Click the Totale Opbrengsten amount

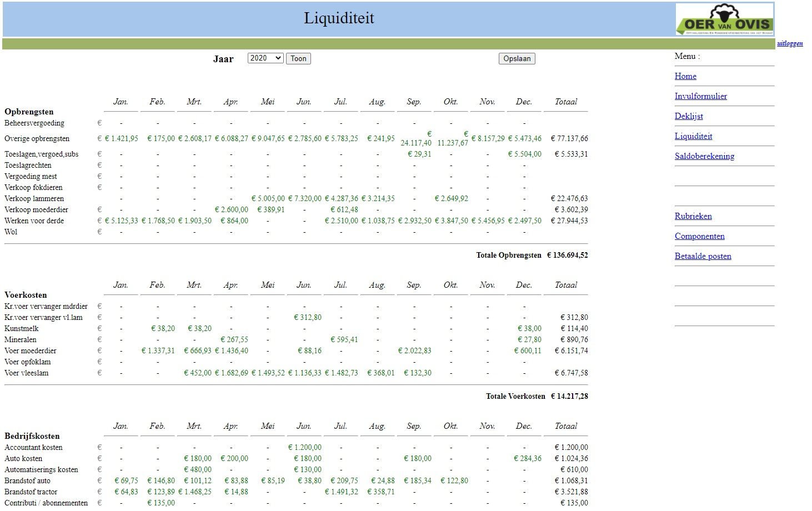tap(567, 255)
